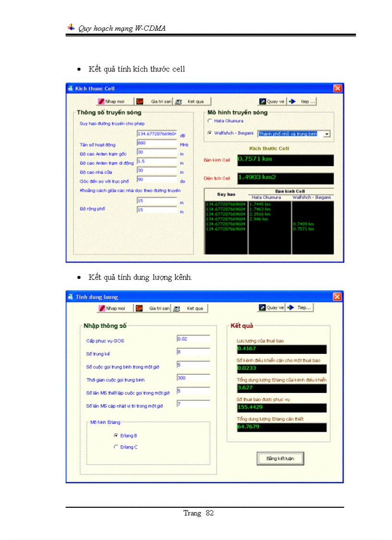
Task: Click inside the Cấp phục vụ GOS input field
Action: tap(192, 339)
